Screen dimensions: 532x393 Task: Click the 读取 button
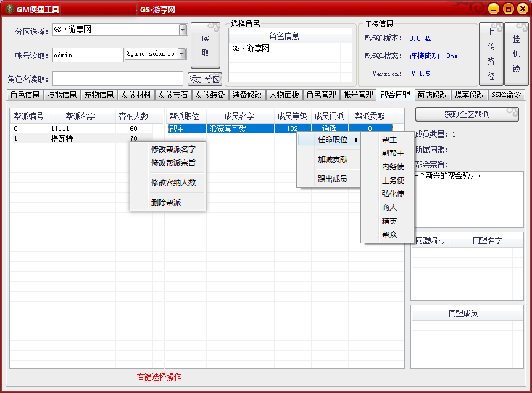pyautogui.click(x=205, y=46)
